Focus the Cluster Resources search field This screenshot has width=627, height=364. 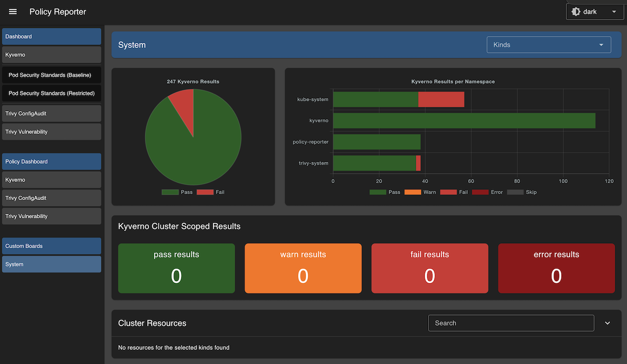[x=511, y=323]
